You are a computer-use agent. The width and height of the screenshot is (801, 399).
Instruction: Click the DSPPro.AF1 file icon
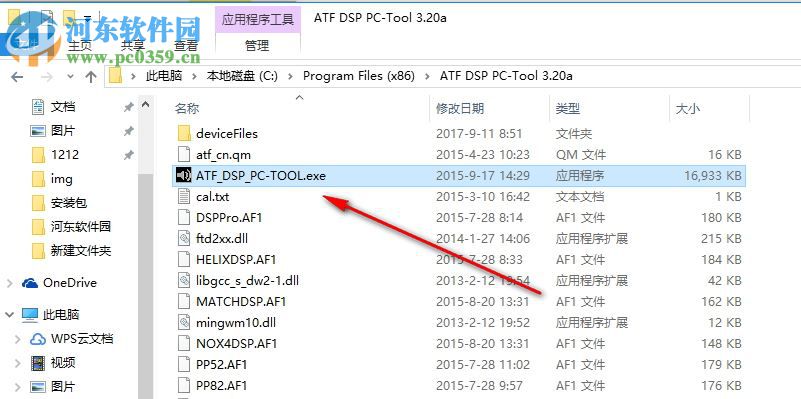[x=184, y=218]
